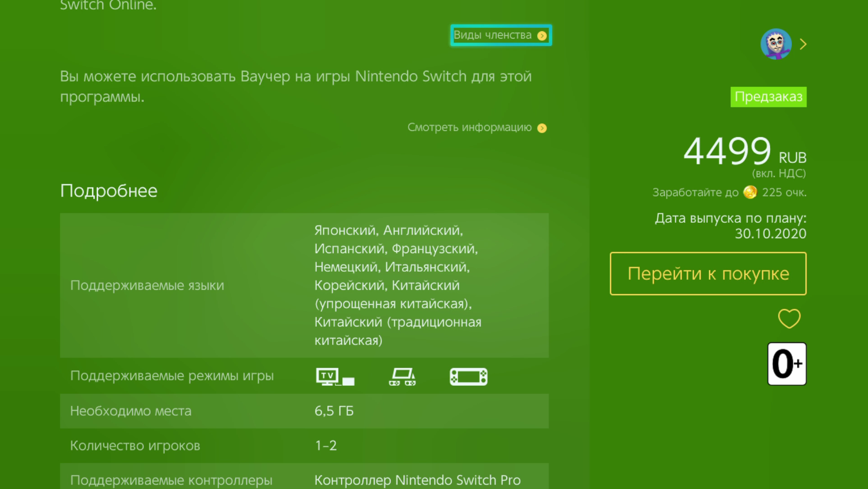Expand the account chevron beside the avatar

click(803, 44)
